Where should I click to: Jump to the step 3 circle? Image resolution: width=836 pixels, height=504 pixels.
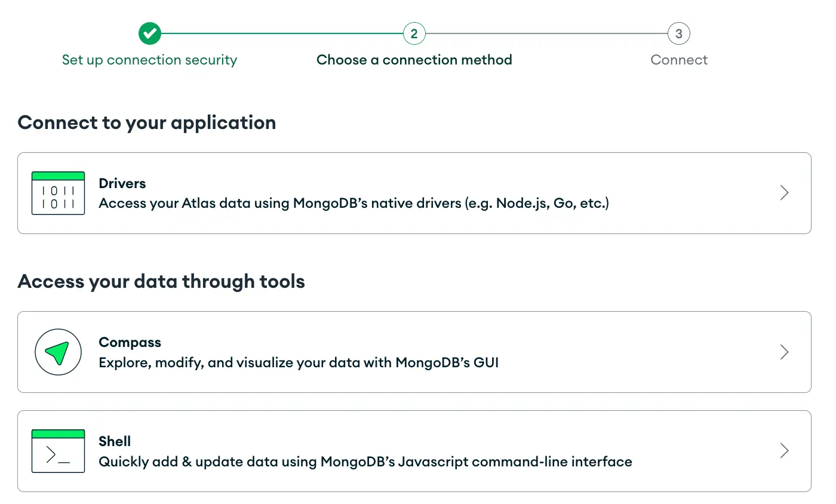678,33
